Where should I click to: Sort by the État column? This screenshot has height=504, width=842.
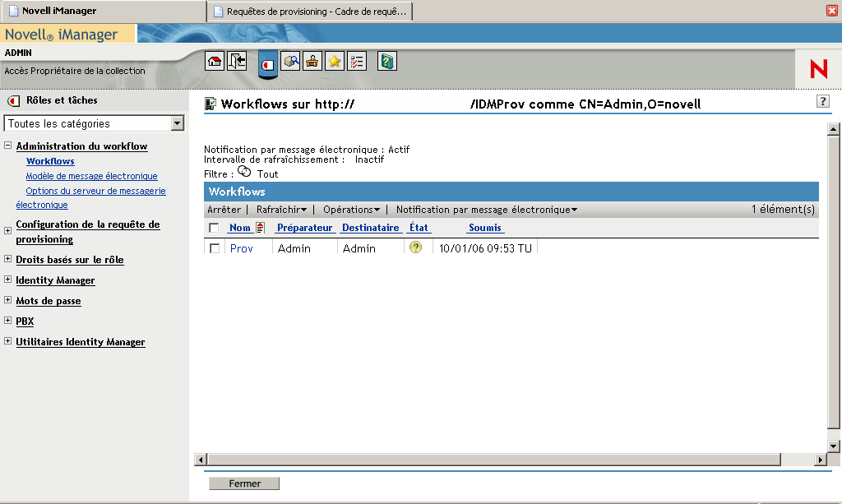[x=419, y=228]
